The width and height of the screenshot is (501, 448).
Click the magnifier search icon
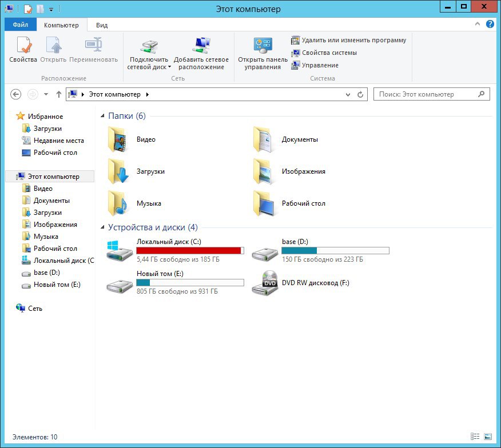coord(481,94)
